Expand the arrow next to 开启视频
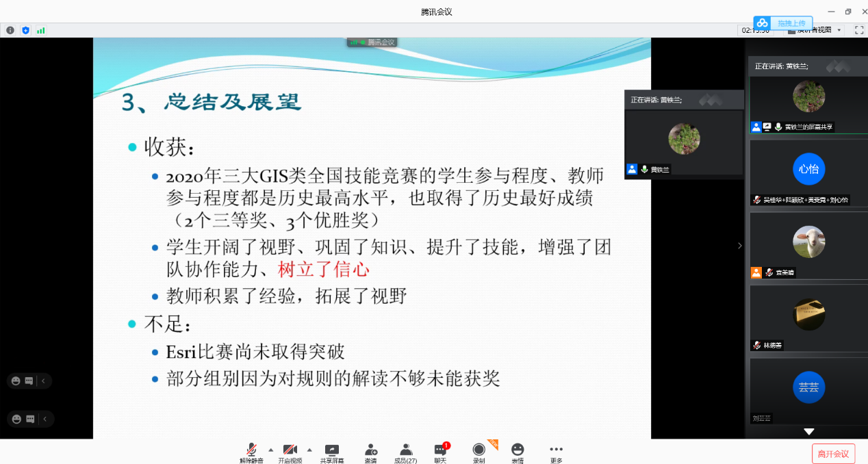 pyautogui.click(x=309, y=450)
